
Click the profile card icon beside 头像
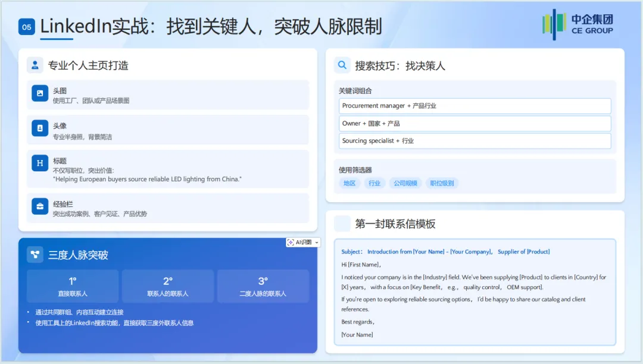pos(39,130)
